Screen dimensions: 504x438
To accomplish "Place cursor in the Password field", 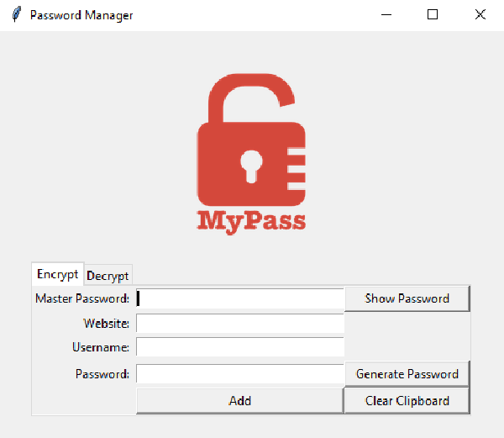I will [240, 374].
